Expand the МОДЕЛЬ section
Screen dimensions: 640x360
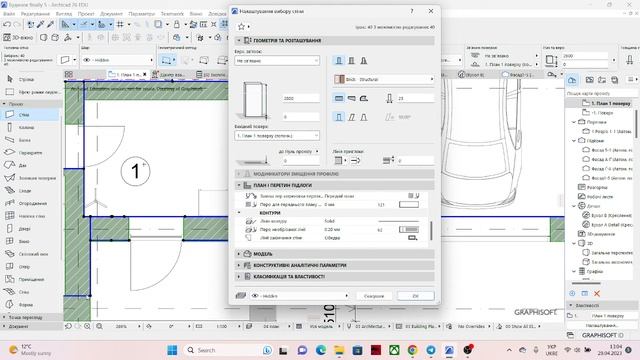pos(335,254)
